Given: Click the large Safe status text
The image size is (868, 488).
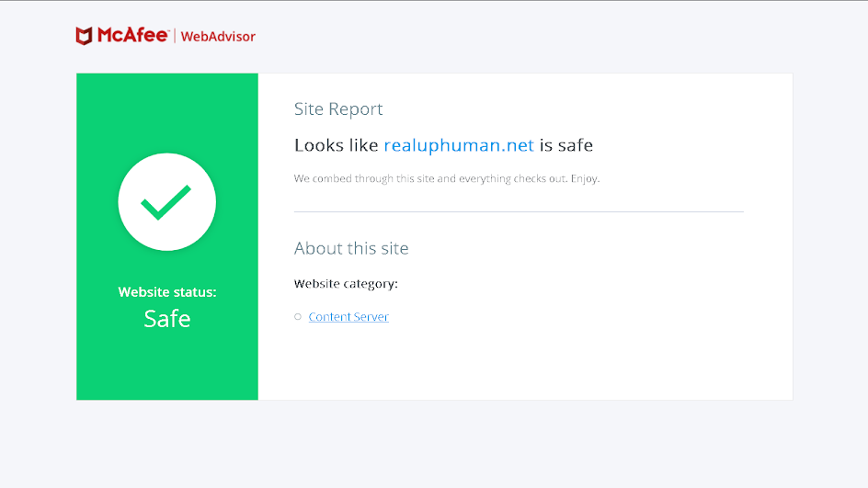Looking at the screenshot, I should pos(167,319).
